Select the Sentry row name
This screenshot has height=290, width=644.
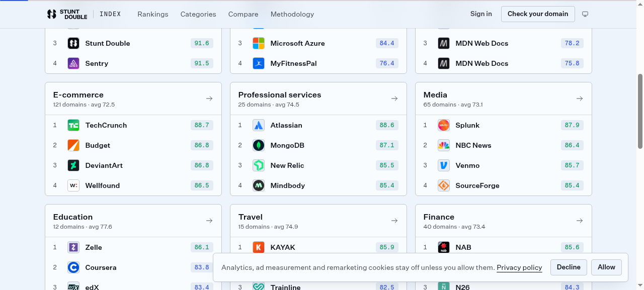point(97,63)
